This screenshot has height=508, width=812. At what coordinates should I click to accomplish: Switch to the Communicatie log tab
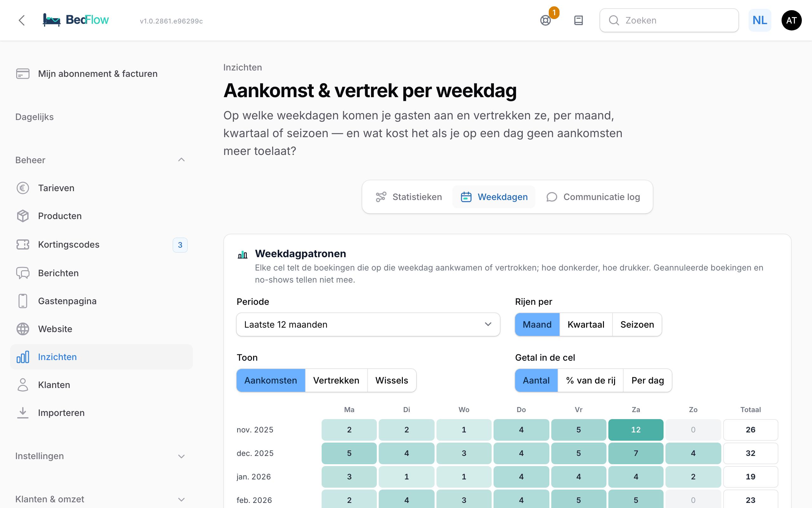pos(593,197)
